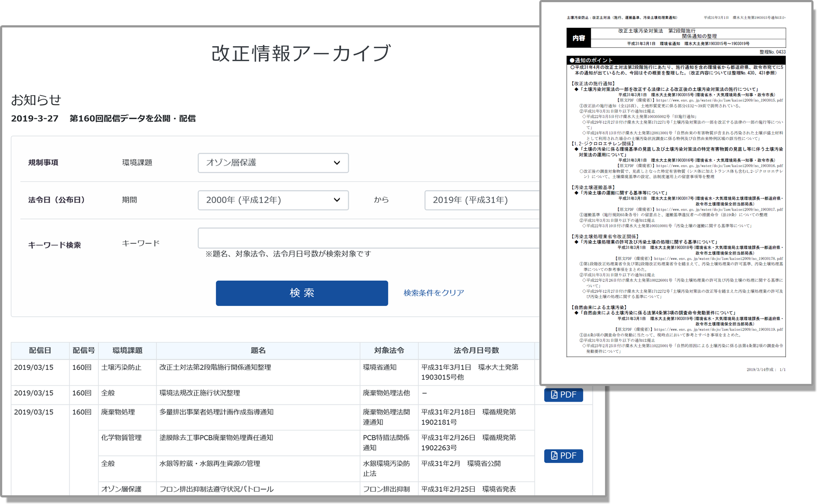
Task: Click the no_1903016.pdf URL link in document
Action: (720, 165)
